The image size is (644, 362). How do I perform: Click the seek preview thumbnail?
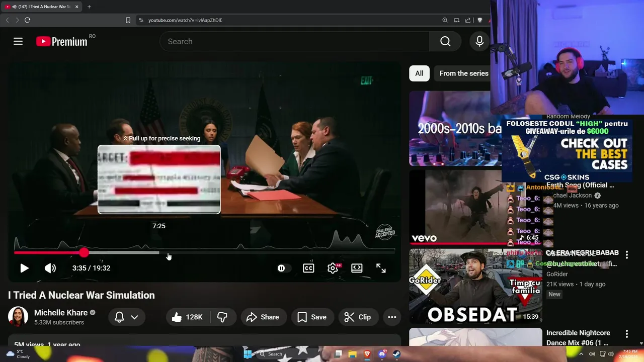click(159, 179)
